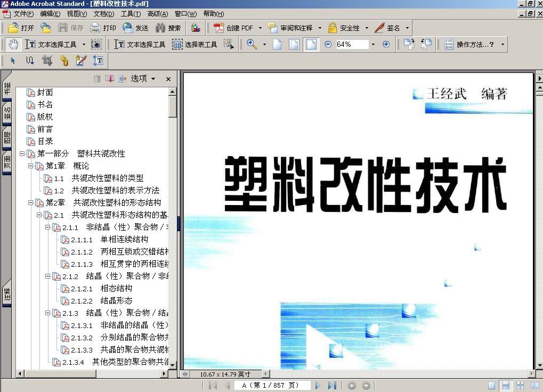The image size is (543, 392).
Task: Click the Actual Size page icon
Action: (x=277, y=44)
